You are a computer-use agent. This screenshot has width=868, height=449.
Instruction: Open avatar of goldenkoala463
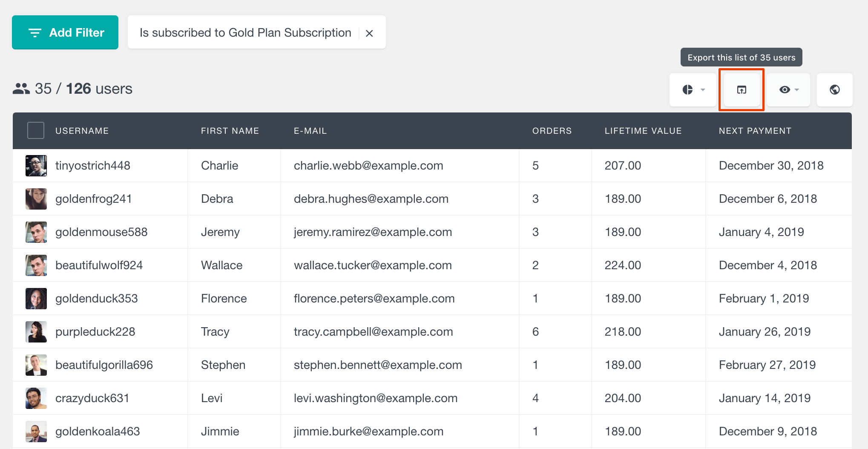point(36,432)
